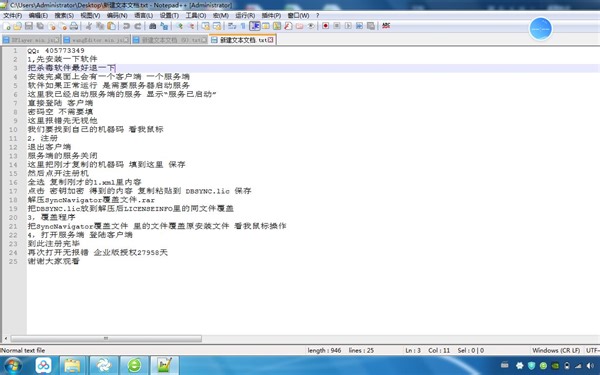The height and width of the screenshot is (375, 600).
Task: Click the Cut scissors icon
Action: pos(88,26)
